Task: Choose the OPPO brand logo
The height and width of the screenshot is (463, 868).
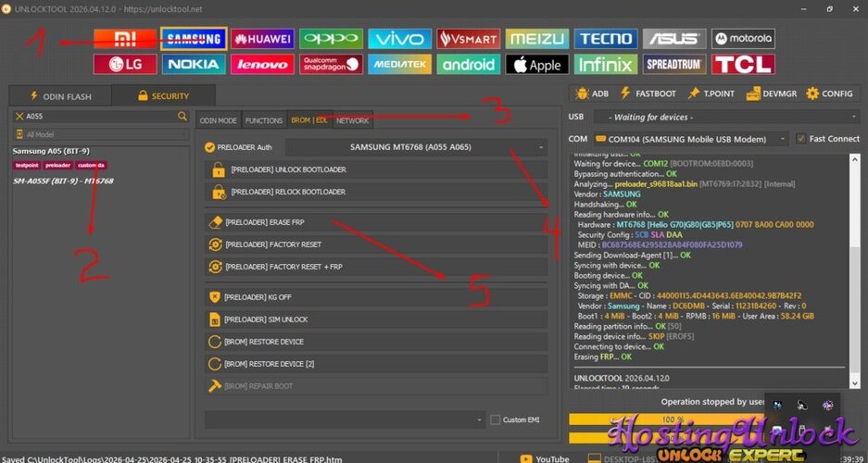Action: pos(331,39)
